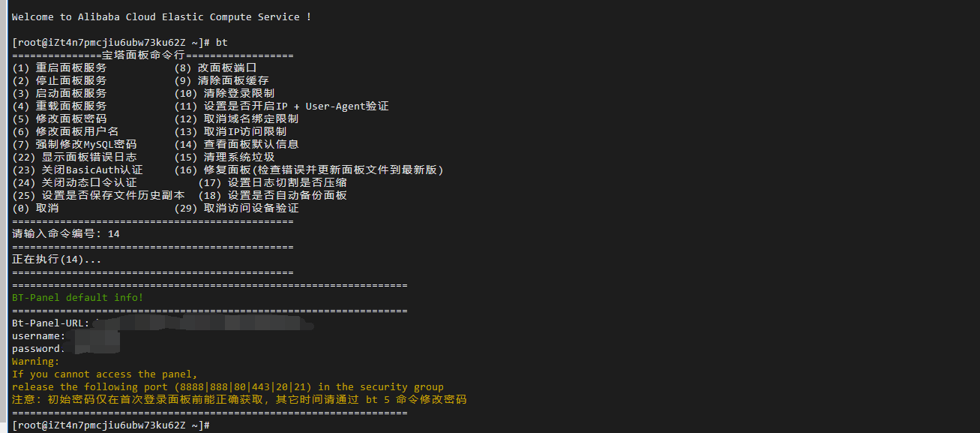This screenshot has height=433, width=980.
Task: Click the option (1) 重启面板服务 line
Action: tap(59, 68)
